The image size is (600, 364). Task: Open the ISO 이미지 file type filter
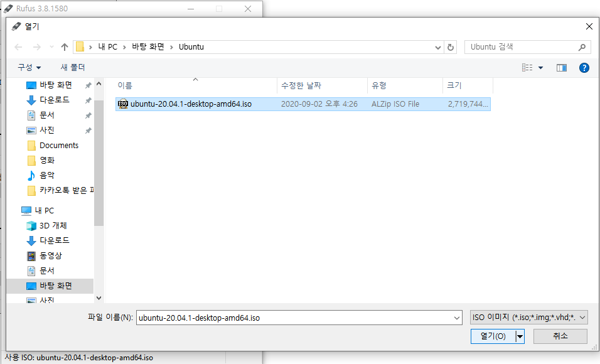pos(529,318)
